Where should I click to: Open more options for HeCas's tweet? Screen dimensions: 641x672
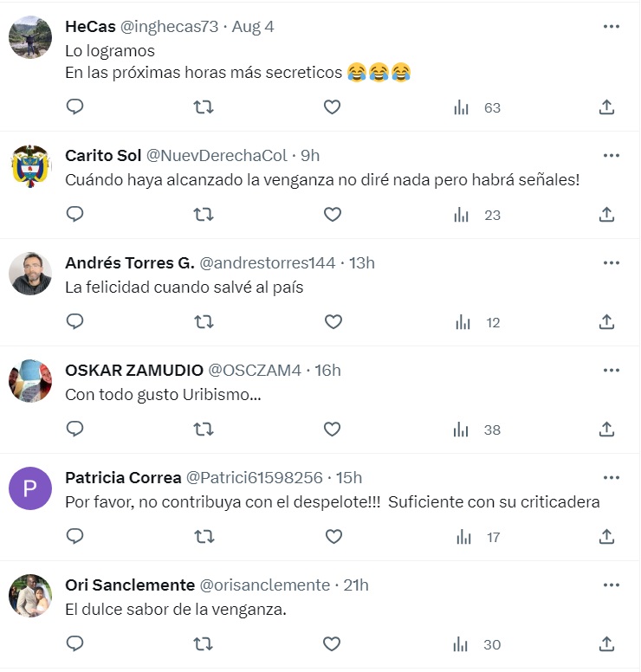[612, 26]
